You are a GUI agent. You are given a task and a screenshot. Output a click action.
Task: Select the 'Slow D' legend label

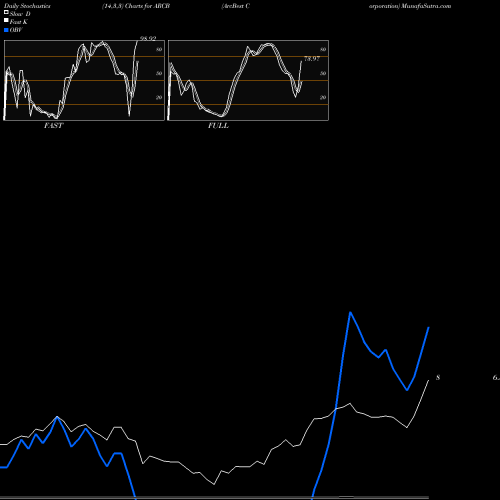(x=20, y=14)
